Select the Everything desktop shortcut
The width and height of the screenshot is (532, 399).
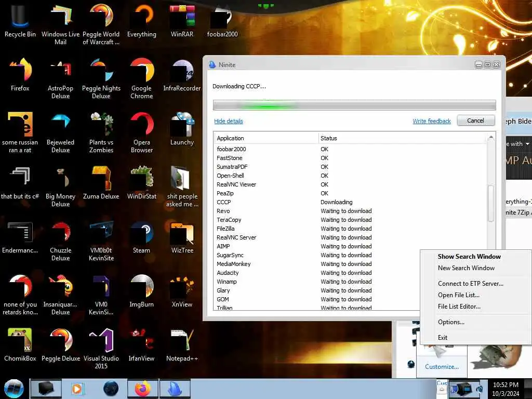(x=142, y=21)
